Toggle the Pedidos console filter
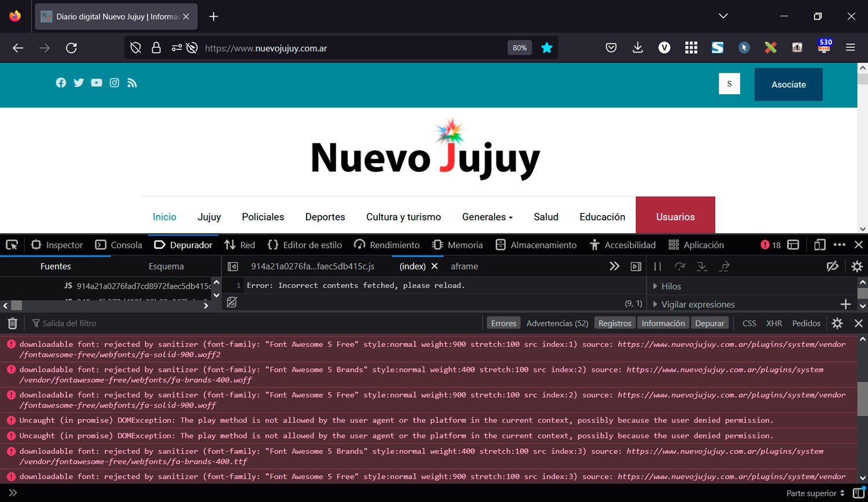Viewport: 868px width, 502px height. click(807, 323)
